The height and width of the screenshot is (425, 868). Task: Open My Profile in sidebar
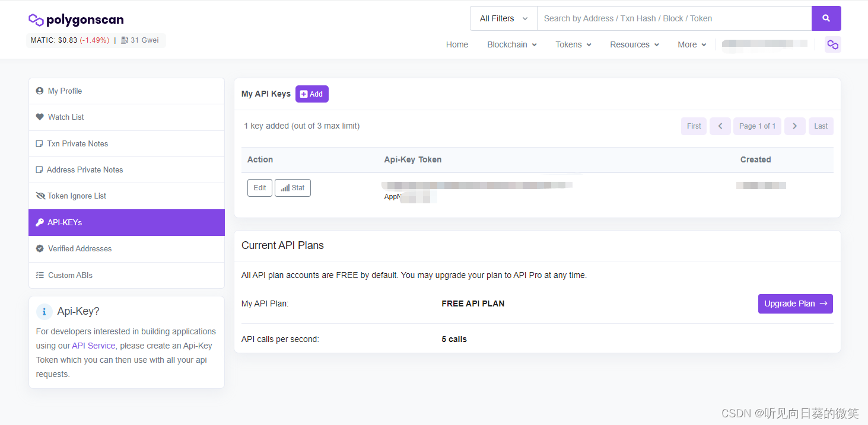126,91
